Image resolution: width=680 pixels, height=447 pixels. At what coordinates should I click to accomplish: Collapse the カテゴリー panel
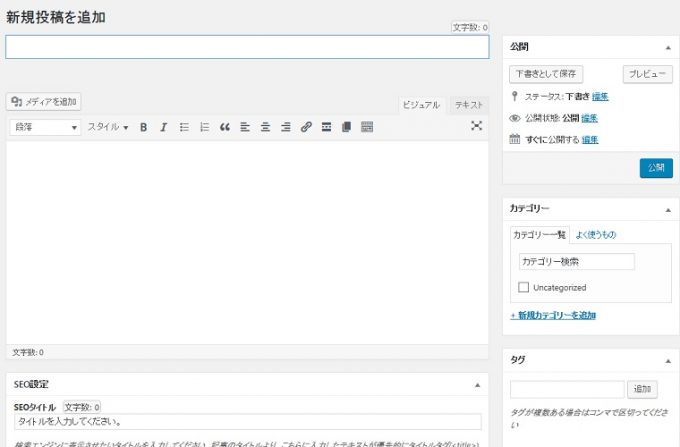668,210
